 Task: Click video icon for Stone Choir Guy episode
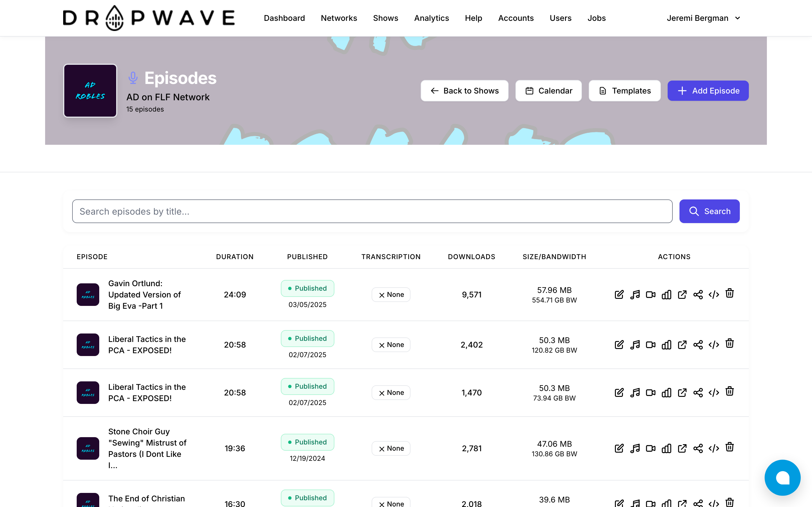pos(651,448)
